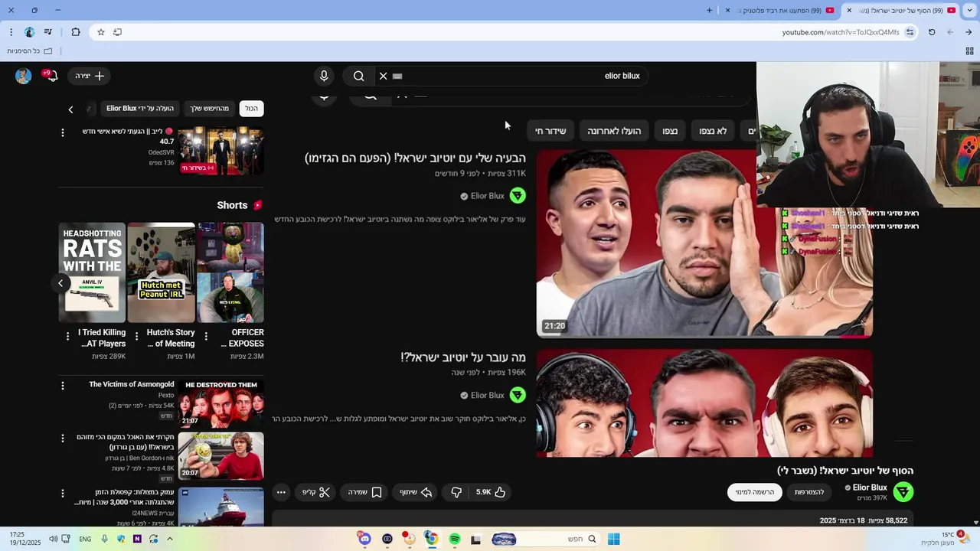980x551 pixels.
Task: Open options for 'Hutch's Story of Meeting' short
Action: point(136,335)
